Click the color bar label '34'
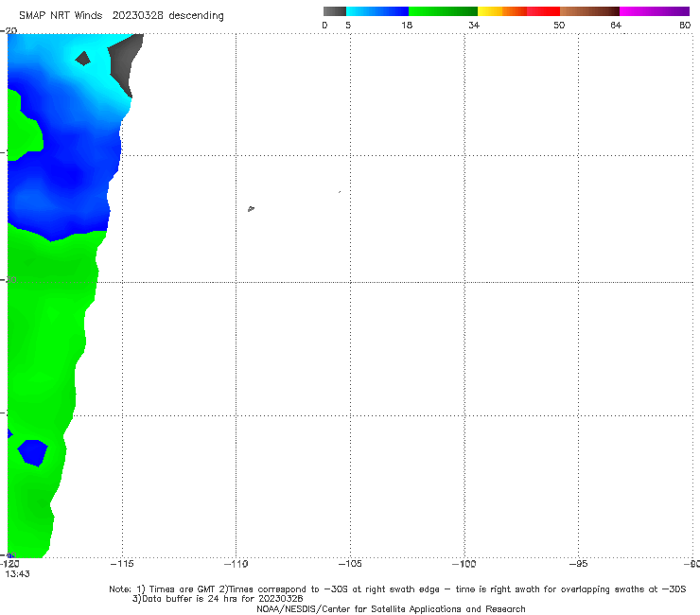The height and width of the screenshot is (615, 700). [x=474, y=26]
